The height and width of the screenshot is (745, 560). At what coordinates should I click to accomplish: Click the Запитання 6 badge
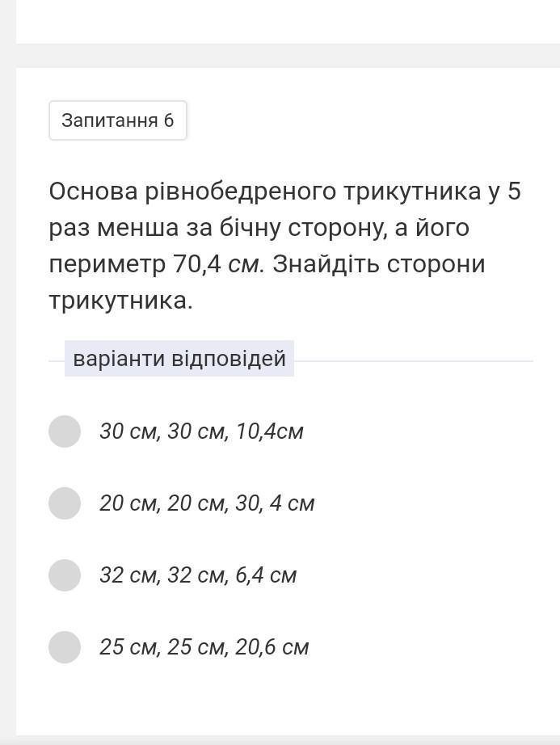pyautogui.click(x=118, y=120)
